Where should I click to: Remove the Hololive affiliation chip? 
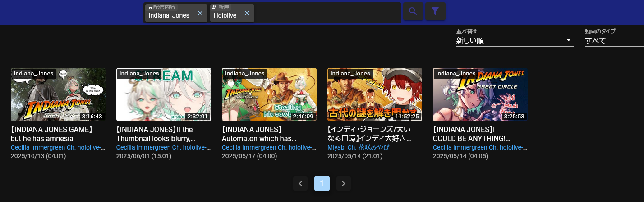[247, 13]
